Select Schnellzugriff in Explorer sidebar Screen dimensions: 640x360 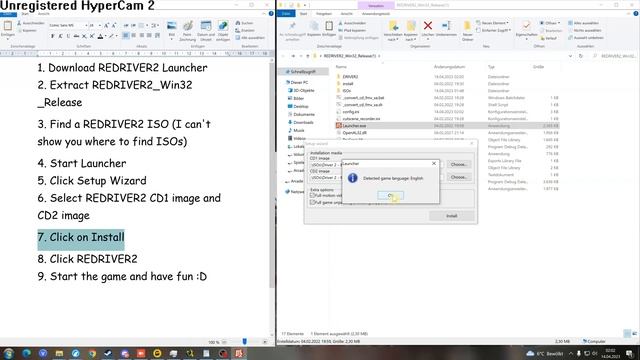[303, 71]
